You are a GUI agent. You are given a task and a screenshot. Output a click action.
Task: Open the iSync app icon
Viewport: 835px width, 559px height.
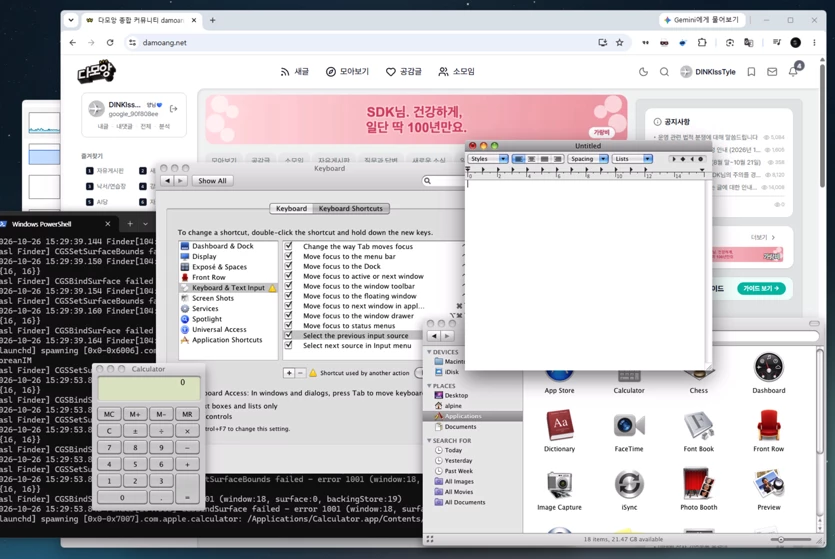(x=629, y=484)
